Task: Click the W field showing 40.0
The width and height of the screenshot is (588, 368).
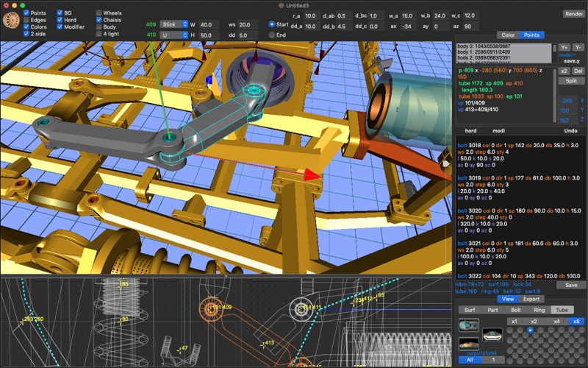Action: [x=209, y=24]
